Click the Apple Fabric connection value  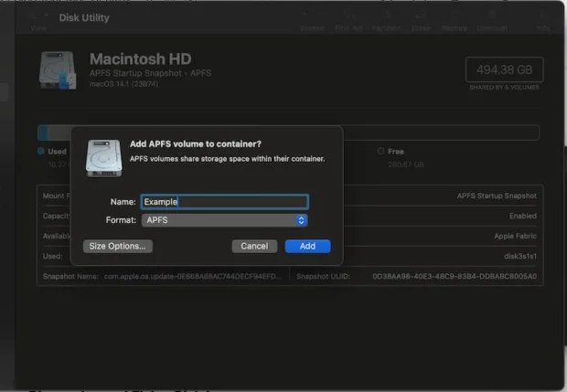tap(515, 237)
